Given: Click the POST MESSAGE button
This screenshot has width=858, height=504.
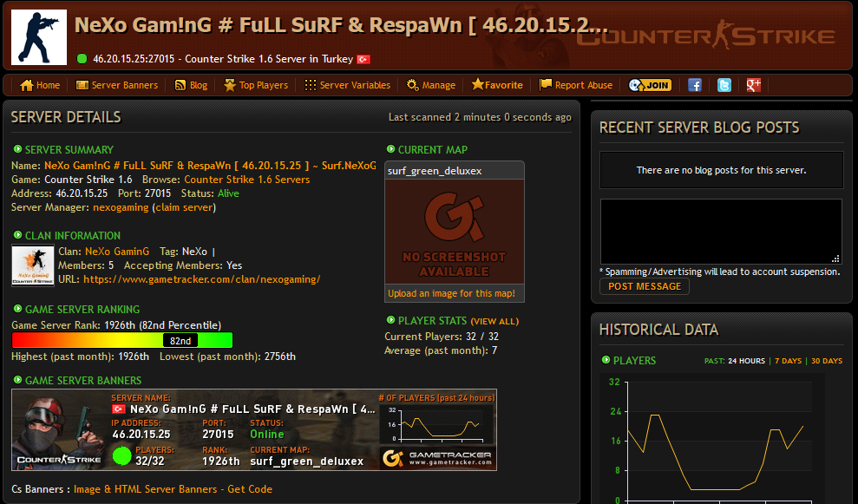Looking at the screenshot, I should tap(645, 286).
